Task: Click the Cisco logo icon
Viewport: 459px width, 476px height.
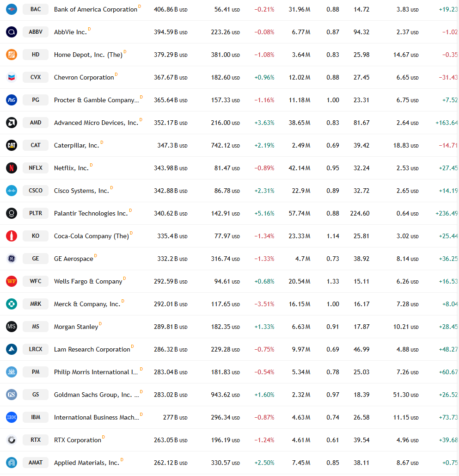Action: click(x=12, y=191)
